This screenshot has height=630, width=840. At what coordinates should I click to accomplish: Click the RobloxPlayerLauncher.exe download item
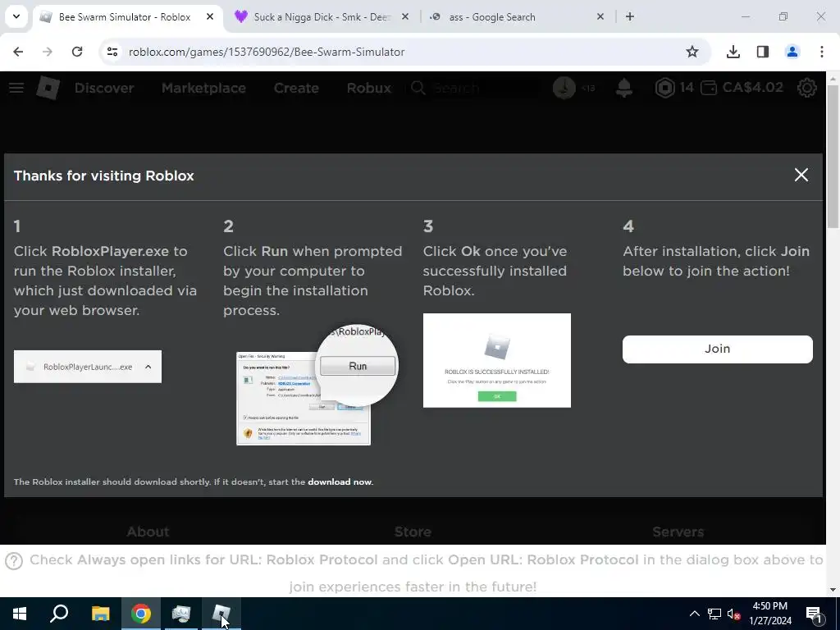pyautogui.click(x=87, y=367)
